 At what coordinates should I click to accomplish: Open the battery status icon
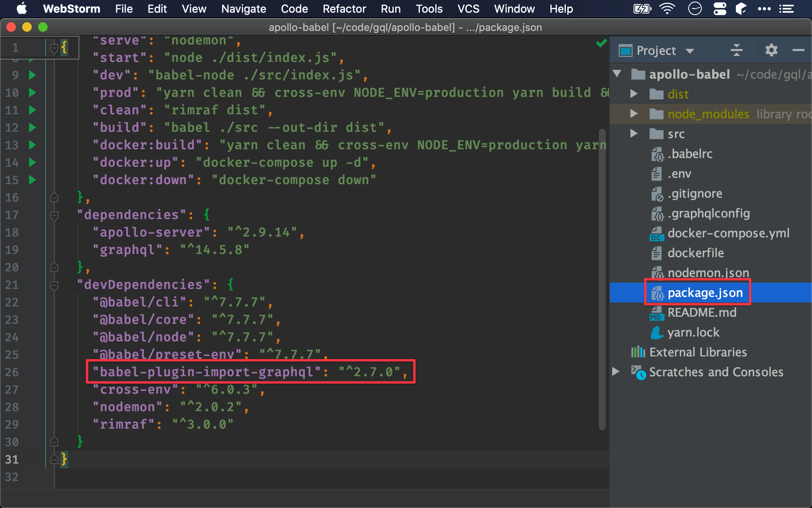[x=642, y=8]
